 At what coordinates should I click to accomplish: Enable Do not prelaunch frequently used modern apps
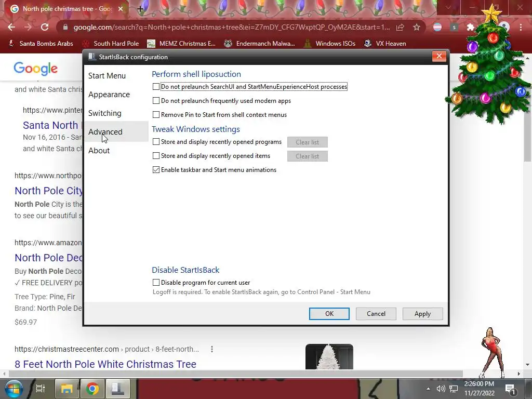(156, 101)
